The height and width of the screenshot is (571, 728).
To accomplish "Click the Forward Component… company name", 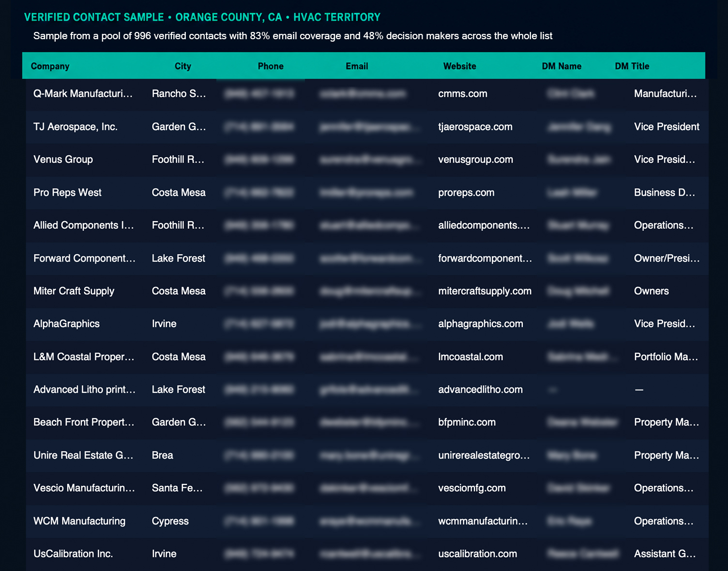I will pyautogui.click(x=84, y=258).
